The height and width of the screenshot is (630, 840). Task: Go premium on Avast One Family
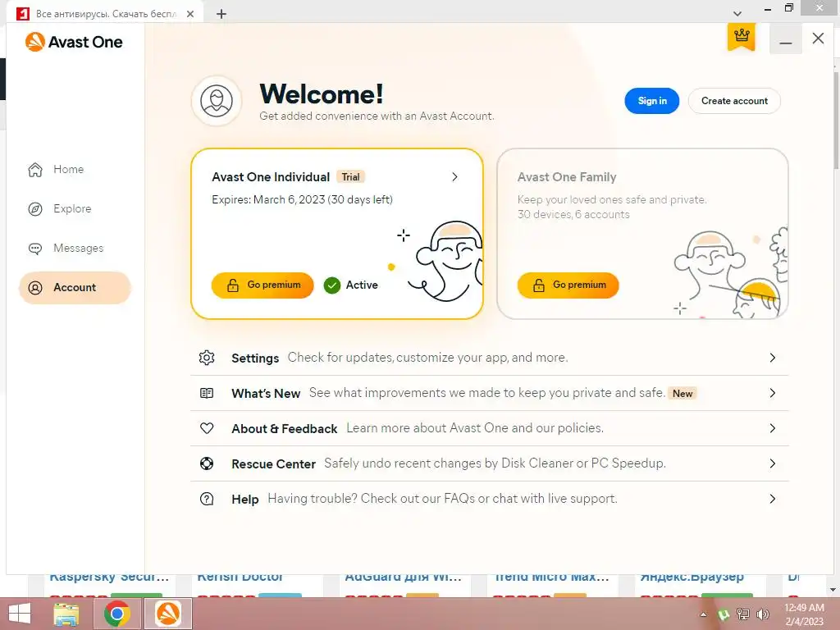[x=568, y=285]
